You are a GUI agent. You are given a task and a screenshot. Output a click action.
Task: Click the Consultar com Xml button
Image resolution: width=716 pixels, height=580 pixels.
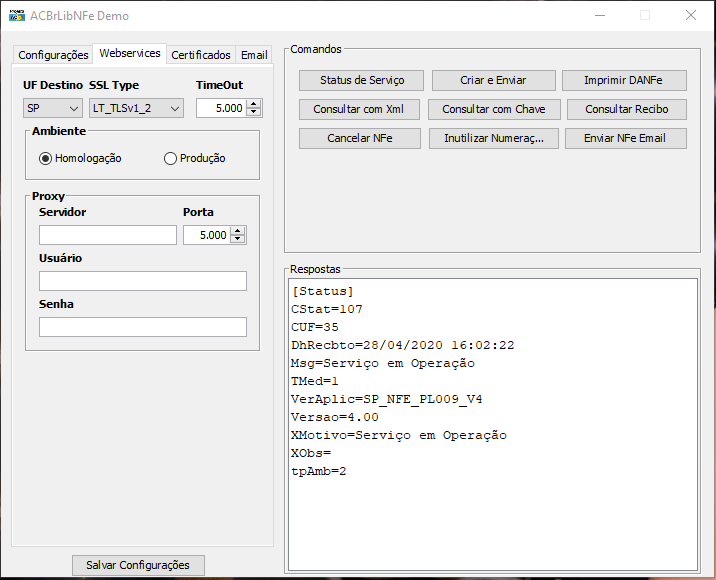tap(359, 110)
